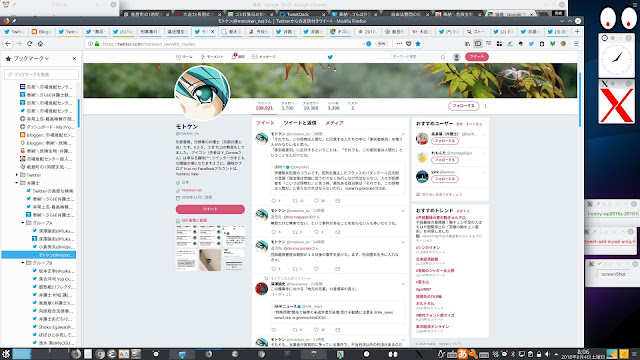The height and width of the screenshot is (360, 640).
Task: Expand the Twitter bookmark folder
Action: (x=17, y=175)
